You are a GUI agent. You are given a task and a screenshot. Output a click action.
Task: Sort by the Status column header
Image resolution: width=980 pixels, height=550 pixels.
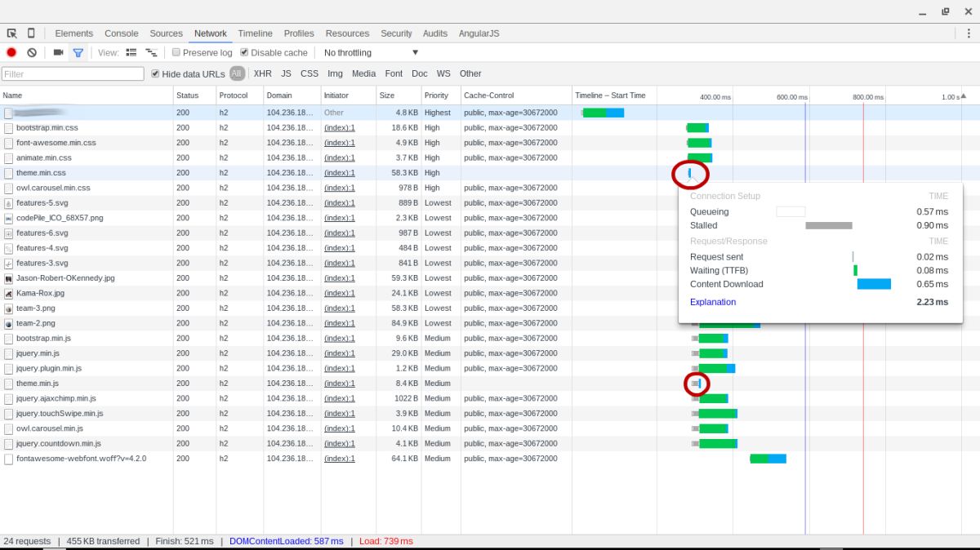(x=194, y=95)
